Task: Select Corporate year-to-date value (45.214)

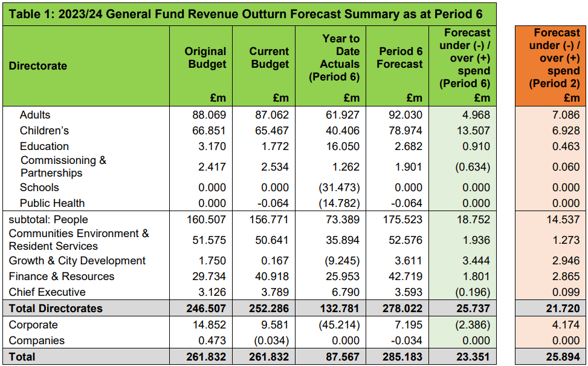Action: point(339,325)
